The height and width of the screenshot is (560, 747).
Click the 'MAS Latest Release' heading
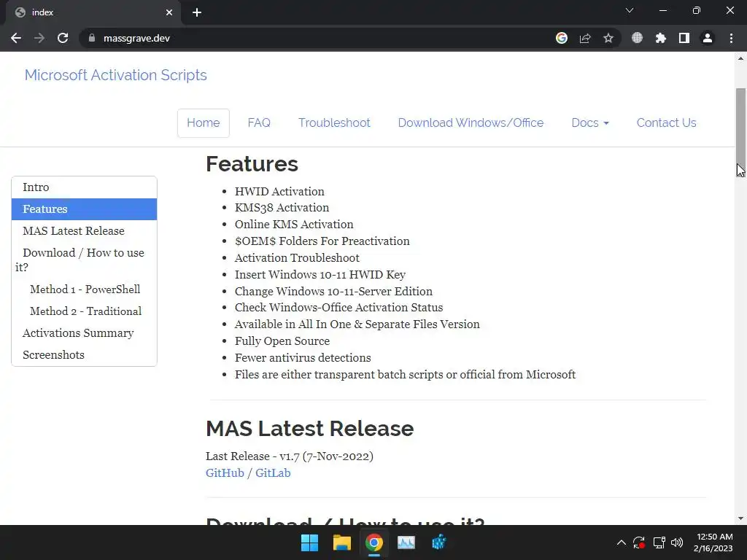click(x=309, y=428)
